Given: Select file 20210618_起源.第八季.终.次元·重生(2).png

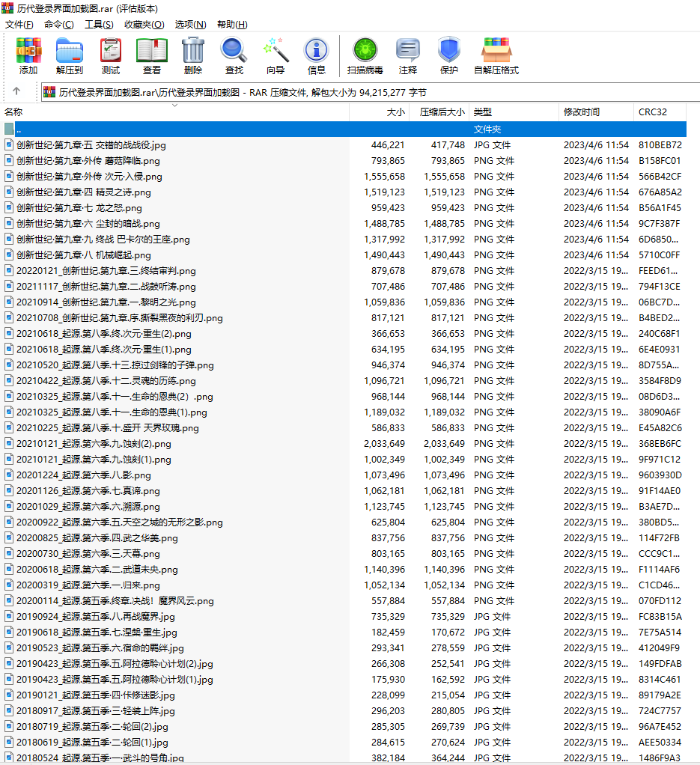Looking at the screenshot, I should tap(103, 334).
